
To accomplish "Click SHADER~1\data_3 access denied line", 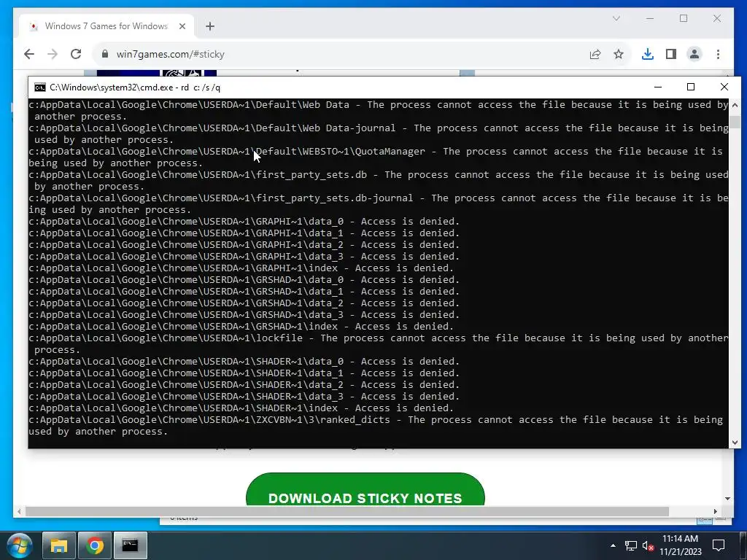I will [244, 397].
